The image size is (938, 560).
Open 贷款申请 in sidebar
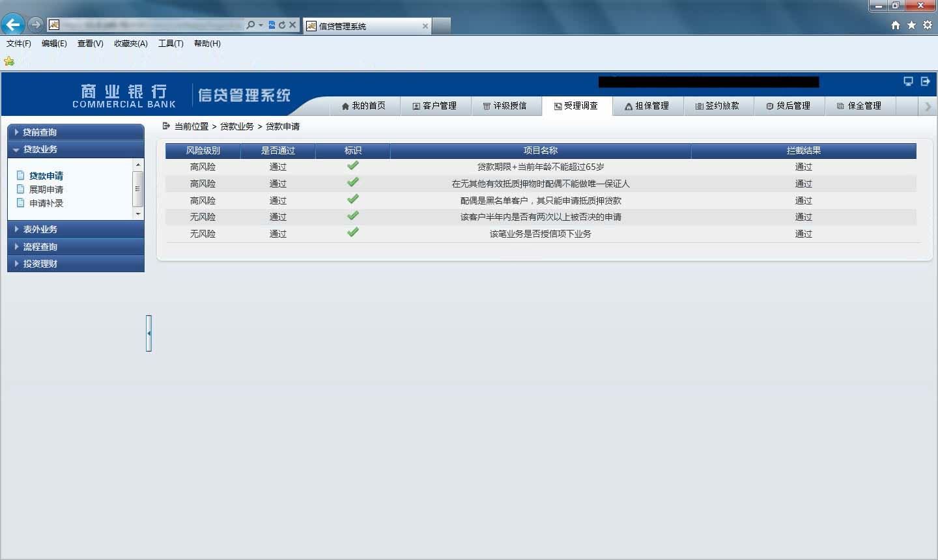46,176
